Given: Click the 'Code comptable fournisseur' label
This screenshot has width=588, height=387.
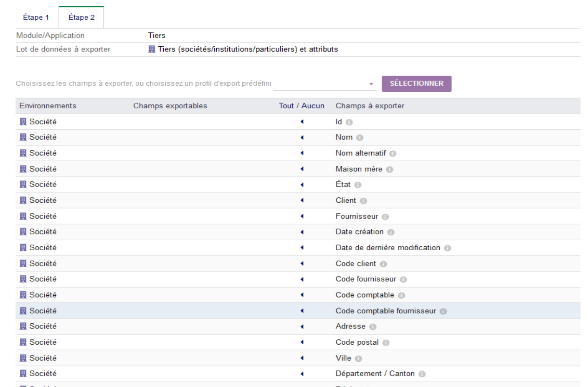Looking at the screenshot, I should (386, 311).
